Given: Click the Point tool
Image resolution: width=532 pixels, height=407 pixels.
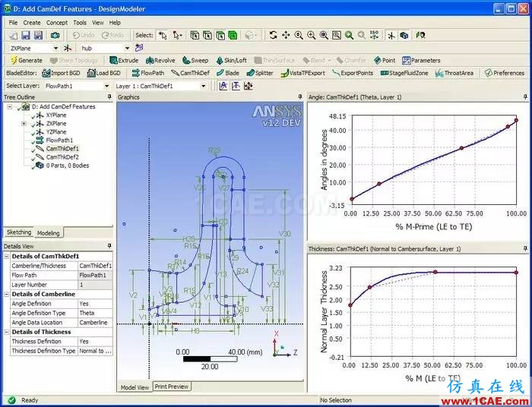Looking at the screenshot, I should (x=385, y=61).
